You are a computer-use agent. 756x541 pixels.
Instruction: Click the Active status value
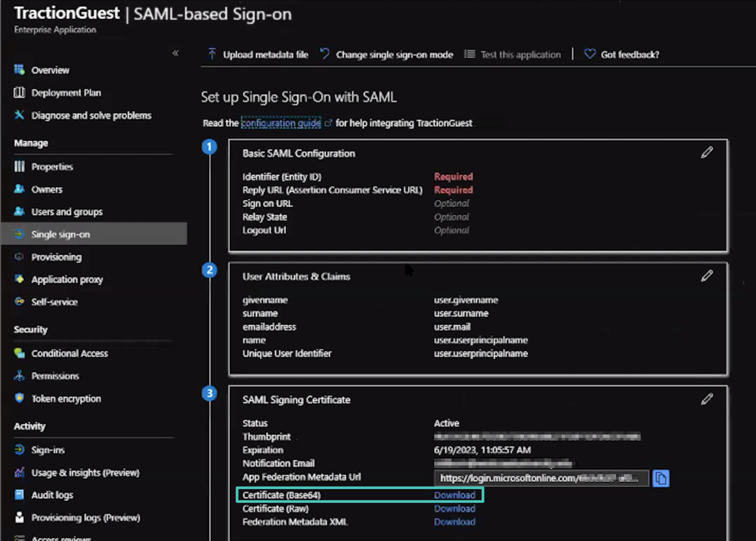447,423
